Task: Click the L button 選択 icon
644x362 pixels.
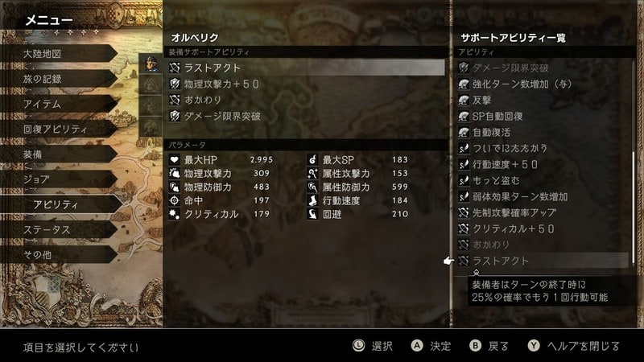Action: pyautogui.click(x=358, y=346)
